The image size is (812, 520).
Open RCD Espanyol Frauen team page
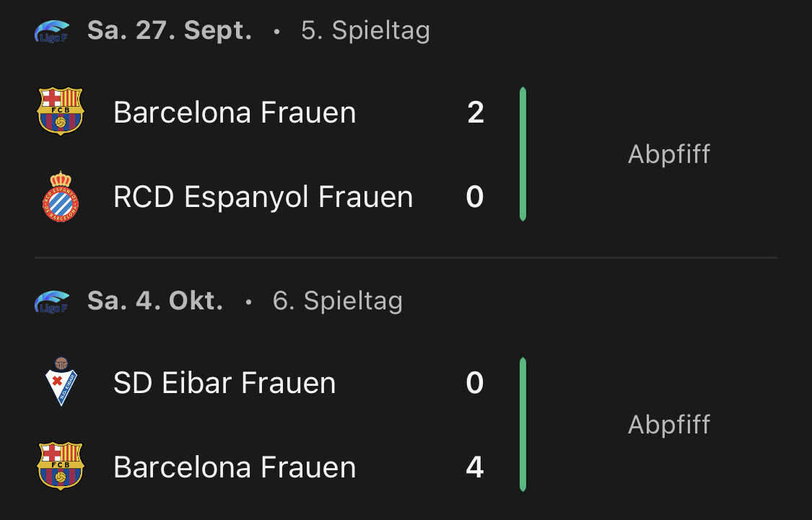pyautogui.click(x=263, y=197)
